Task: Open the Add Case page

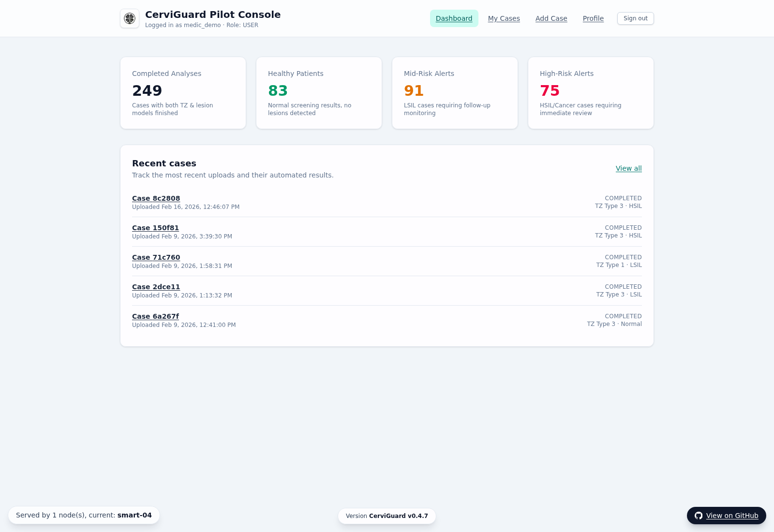Action: pos(551,18)
